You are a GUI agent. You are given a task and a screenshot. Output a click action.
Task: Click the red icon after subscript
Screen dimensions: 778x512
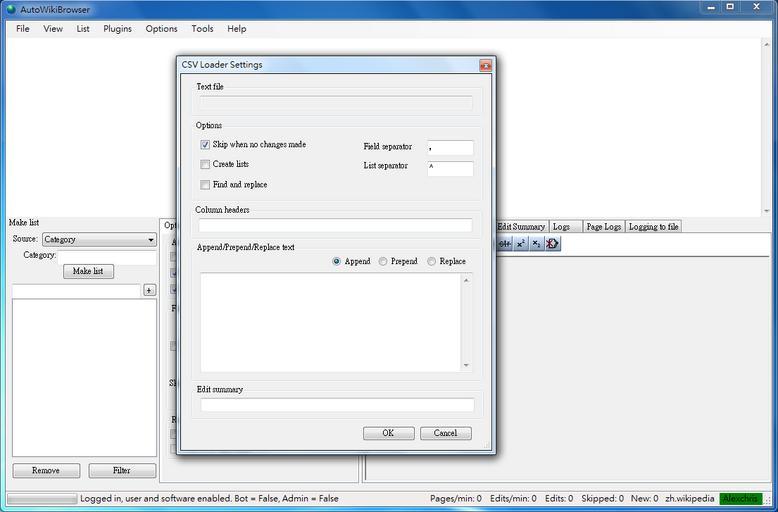point(552,244)
